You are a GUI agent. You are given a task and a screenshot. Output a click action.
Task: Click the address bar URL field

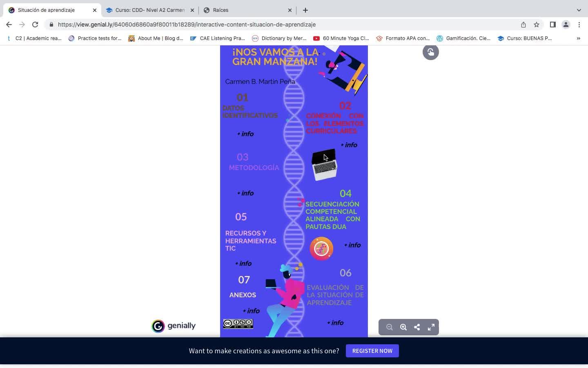[x=282, y=25]
